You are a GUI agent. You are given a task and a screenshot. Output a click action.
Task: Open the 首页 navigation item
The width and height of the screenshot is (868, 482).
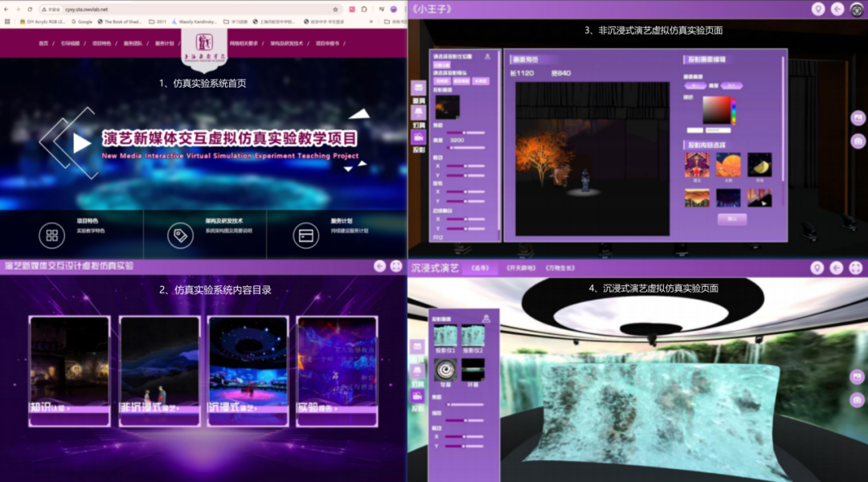(x=43, y=43)
